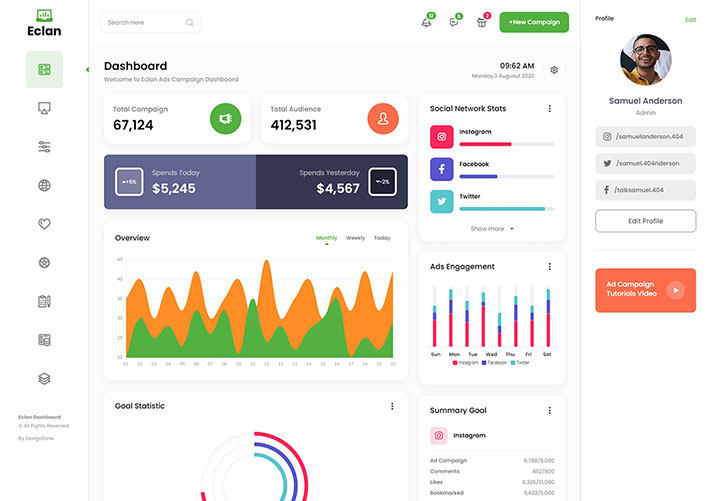Open the sliders settings sidebar icon

pyautogui.click(x=44, y=147)
